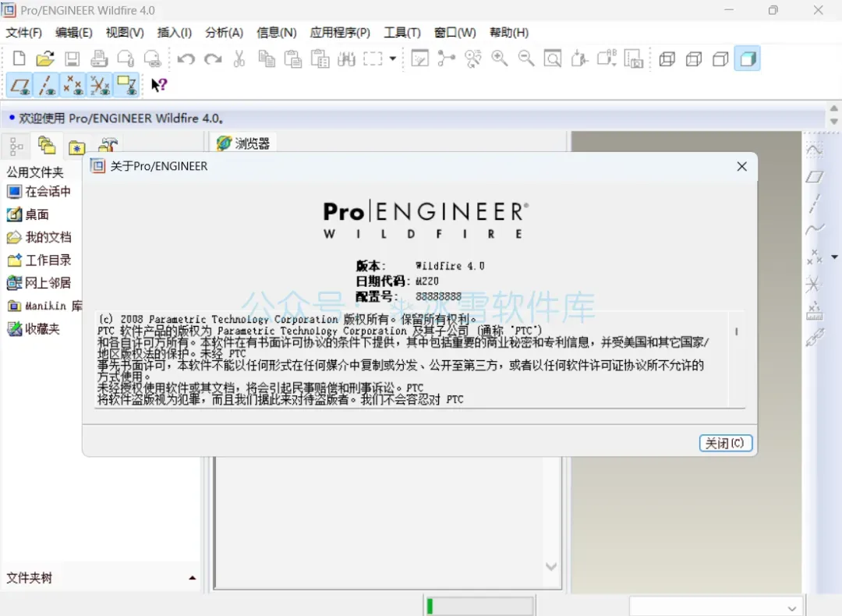Close the 关于Pro/ENGINEER dialog with X

pyautogui.click(x=741, y=167)
